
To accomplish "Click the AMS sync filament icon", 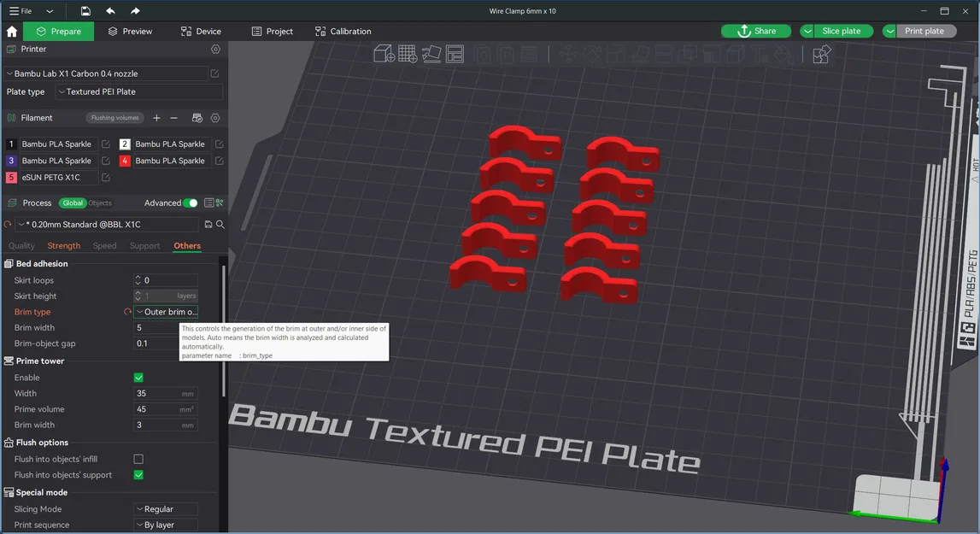I will 197,118.
